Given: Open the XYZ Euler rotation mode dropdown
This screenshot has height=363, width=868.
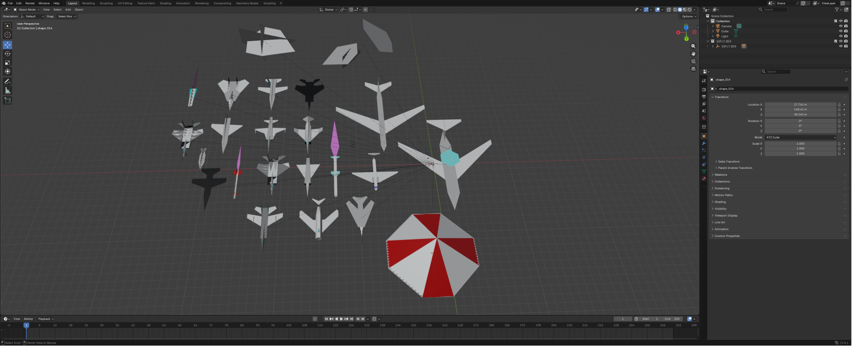Looking at the screenshot, I should click(x=800, y=138).
